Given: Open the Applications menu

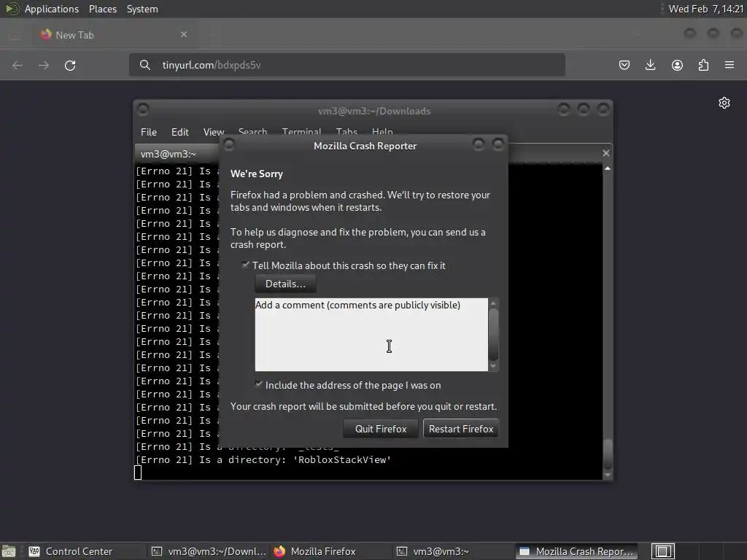Looking at the screenshot, I should coord(52,9).
